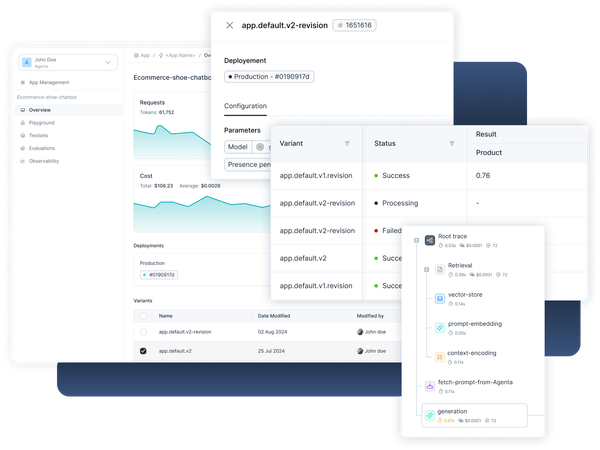Select the vector-store database icon
The width and height of the screenshot is (600, 450).
click(439, 299)
